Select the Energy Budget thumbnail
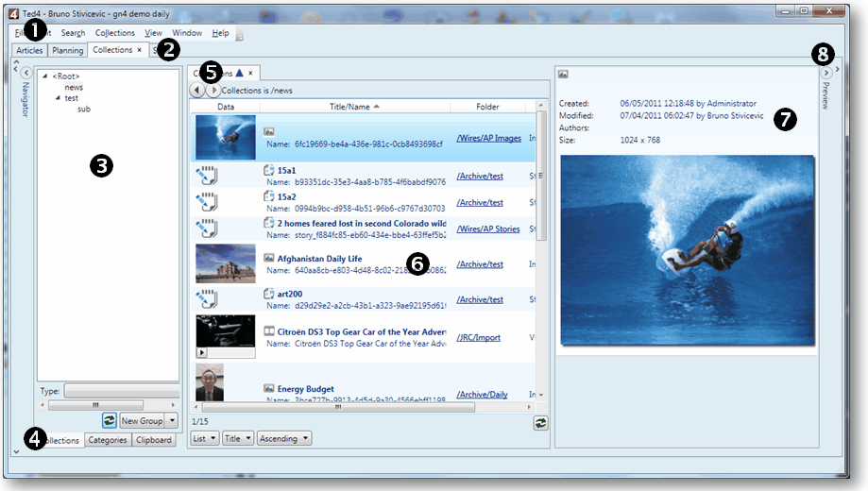 (x=210, y=382)
